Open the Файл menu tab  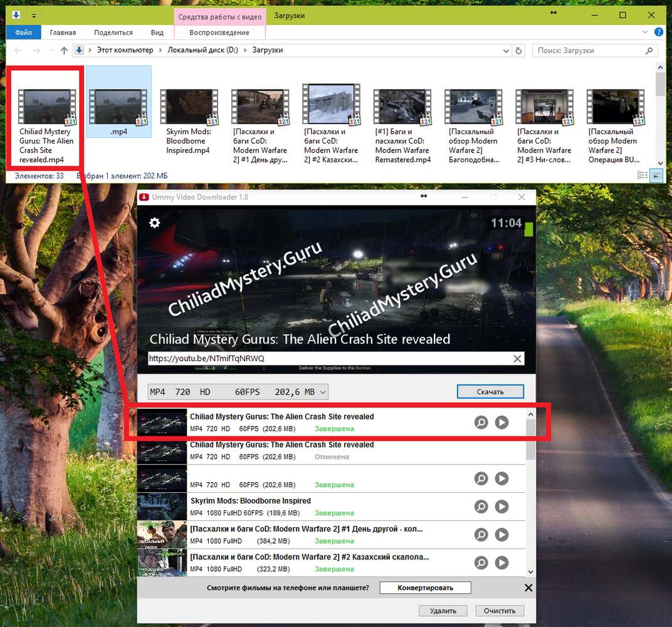click(24, 33)
